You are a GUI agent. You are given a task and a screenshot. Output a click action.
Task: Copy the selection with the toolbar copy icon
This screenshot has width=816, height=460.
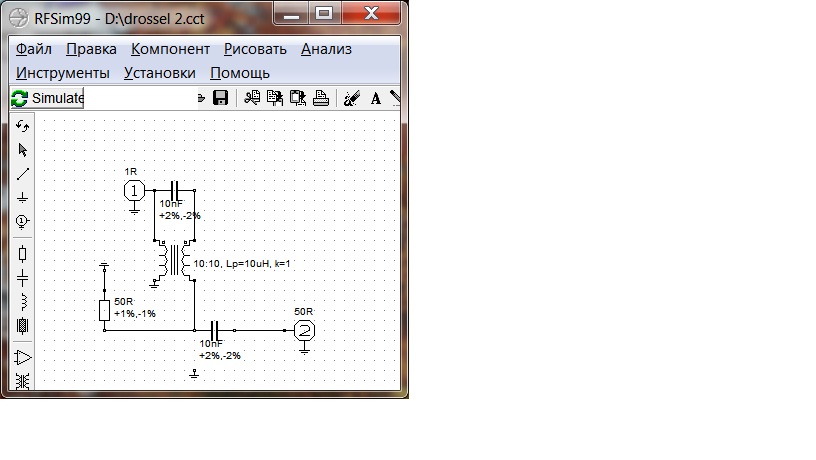click(275, 98)
